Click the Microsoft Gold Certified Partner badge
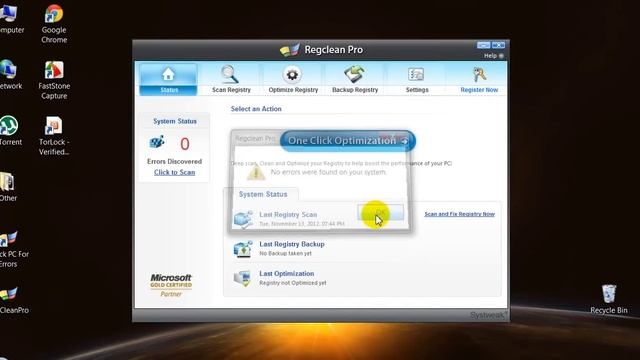The width and height of the screenshot is (640, 360). pos(171,285)
